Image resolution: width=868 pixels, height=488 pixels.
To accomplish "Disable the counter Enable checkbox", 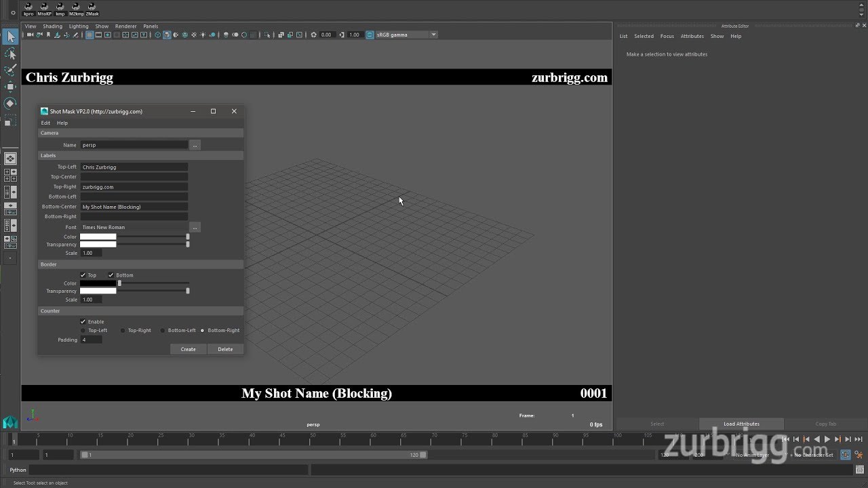I will coord(83,321).
